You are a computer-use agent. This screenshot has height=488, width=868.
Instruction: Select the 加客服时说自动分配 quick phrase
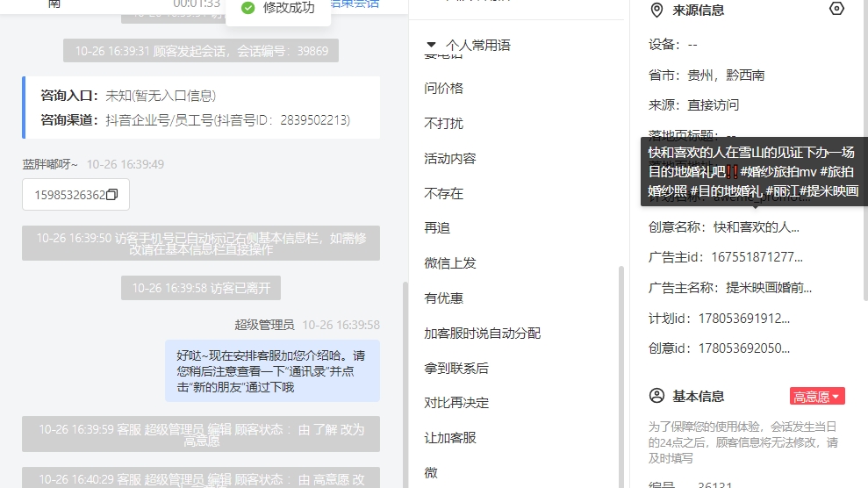[482, 333]
